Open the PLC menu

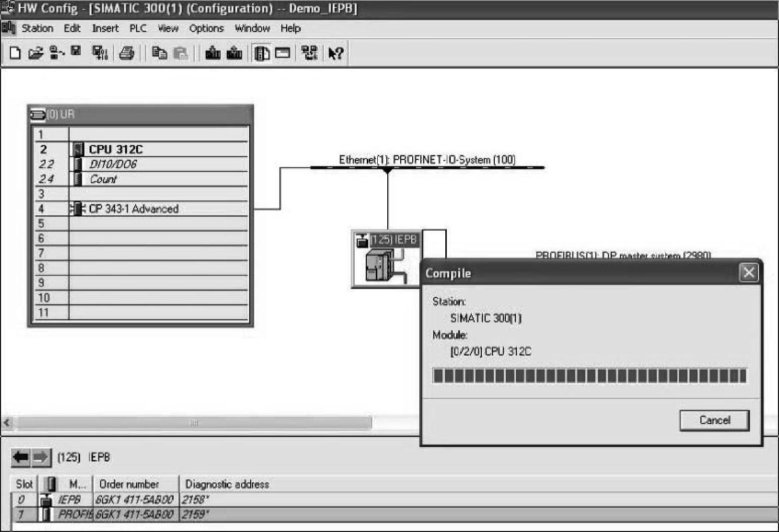pyautogui.click(x=138, y=28)
